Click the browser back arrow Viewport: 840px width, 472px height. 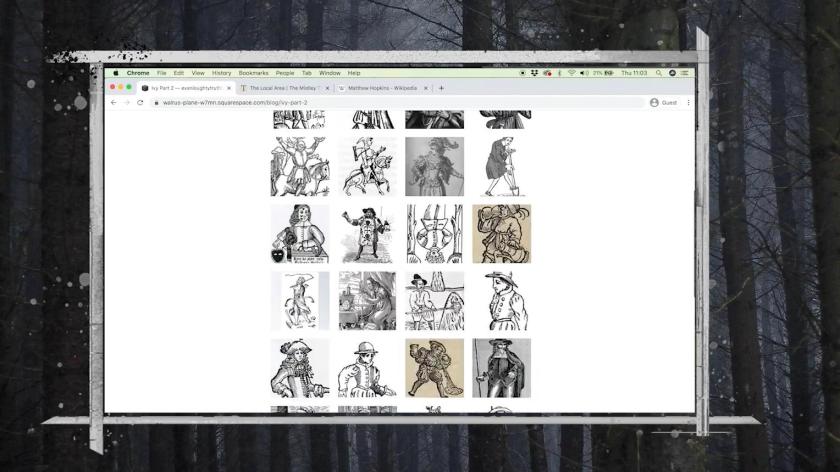[x=113, y=102]
